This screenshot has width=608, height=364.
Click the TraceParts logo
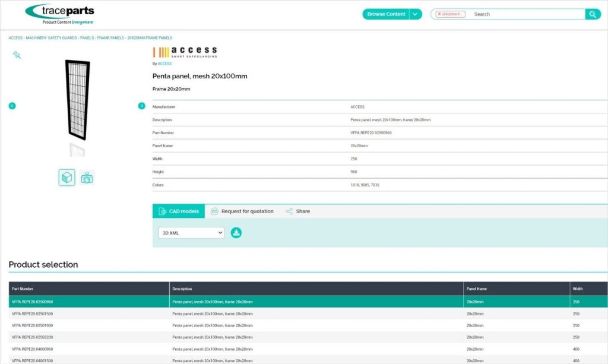(59, 13)
